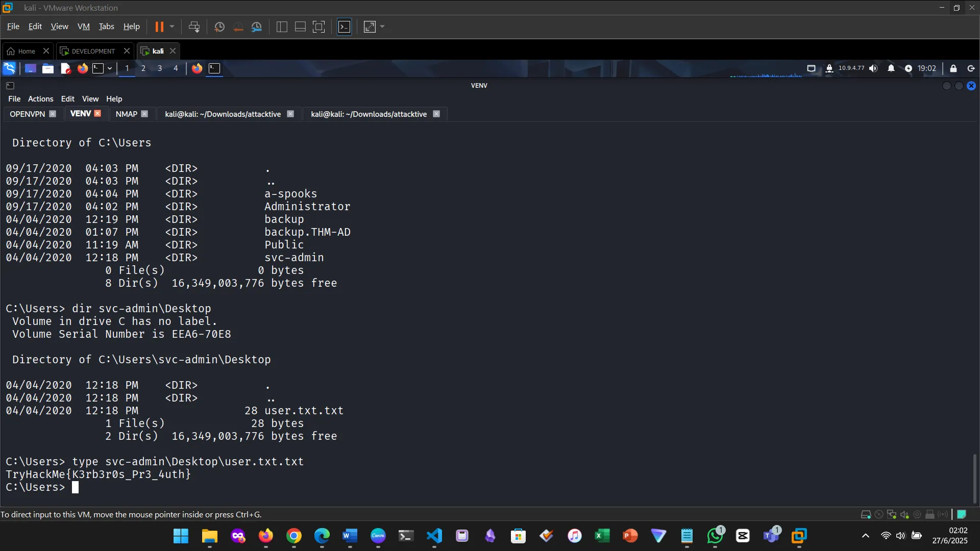This screenshot has width=980, height=551.
Task: Toggle the thumbnail bar visibility
Action: 300,27
